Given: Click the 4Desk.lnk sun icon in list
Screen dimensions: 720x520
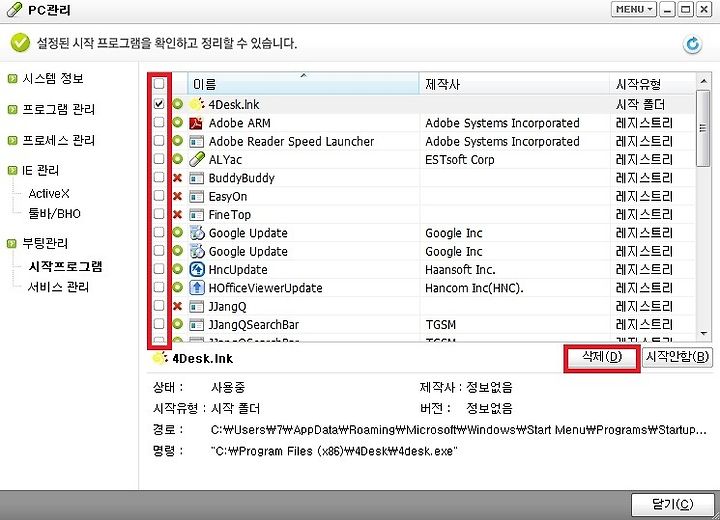Looking at the screenshot, I should (197, 104).
